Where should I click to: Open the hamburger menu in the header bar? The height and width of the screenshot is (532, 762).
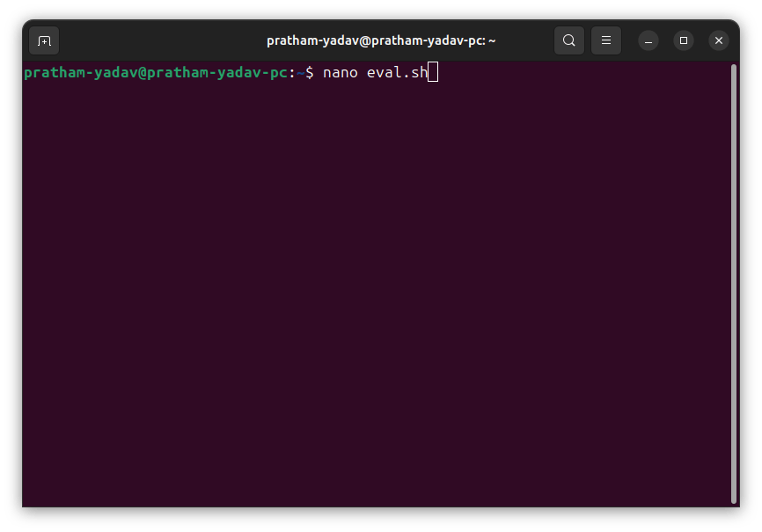point(606,40)
